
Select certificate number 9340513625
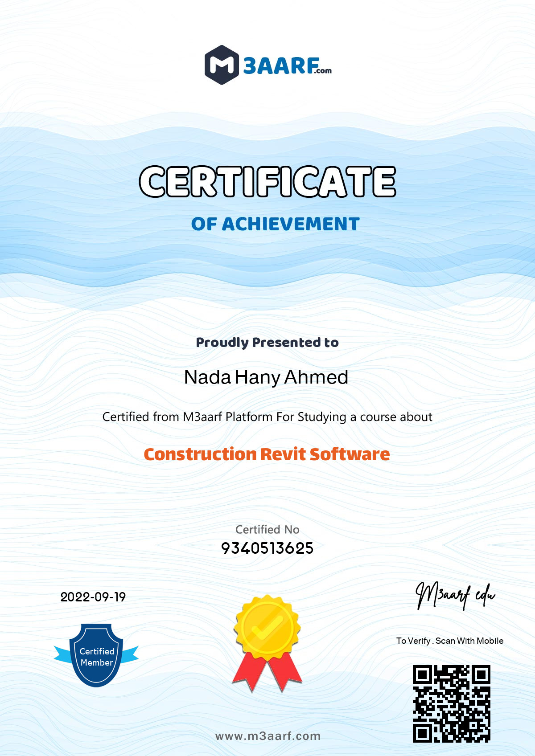267,548
